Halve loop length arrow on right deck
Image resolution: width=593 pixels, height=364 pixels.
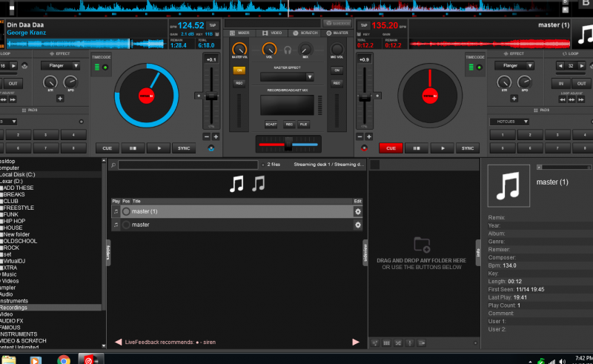coord(560,65)
